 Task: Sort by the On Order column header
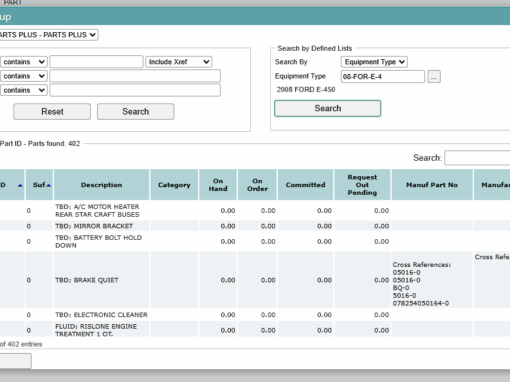(257, 185)
